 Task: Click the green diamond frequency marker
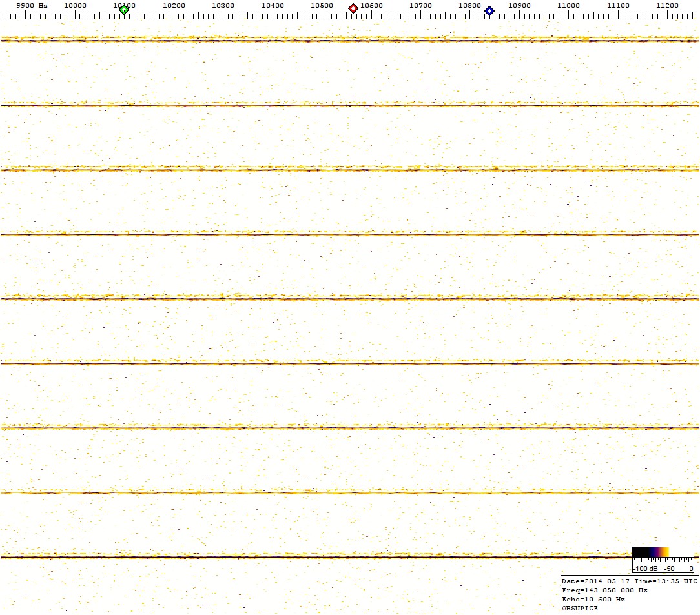click(x=124, y=9)
